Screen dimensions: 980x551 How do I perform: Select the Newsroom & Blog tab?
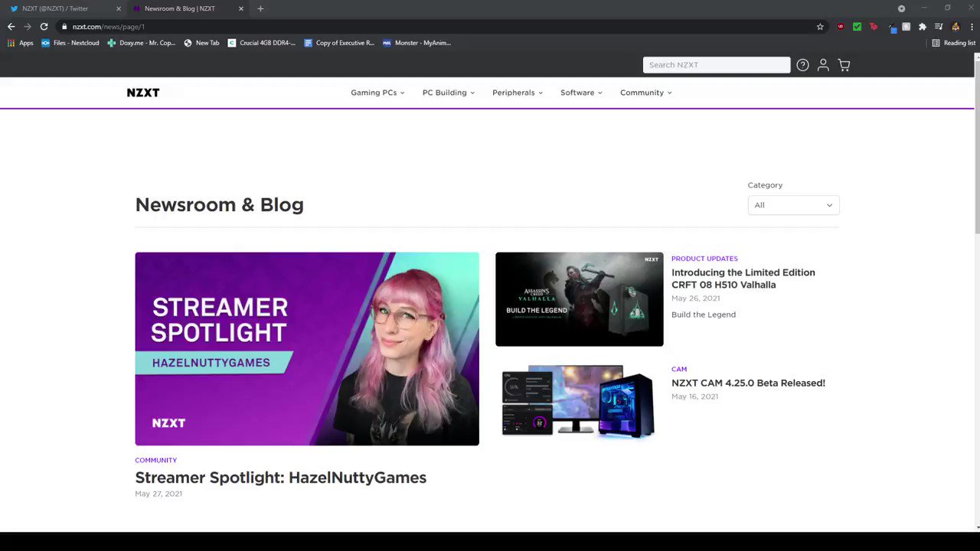(x=188, y=8)
